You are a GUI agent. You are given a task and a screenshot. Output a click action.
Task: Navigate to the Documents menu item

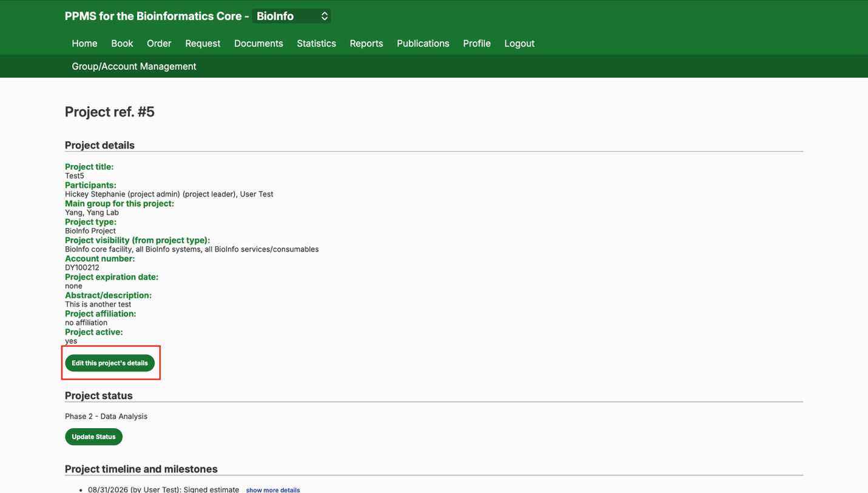[258, 44]
